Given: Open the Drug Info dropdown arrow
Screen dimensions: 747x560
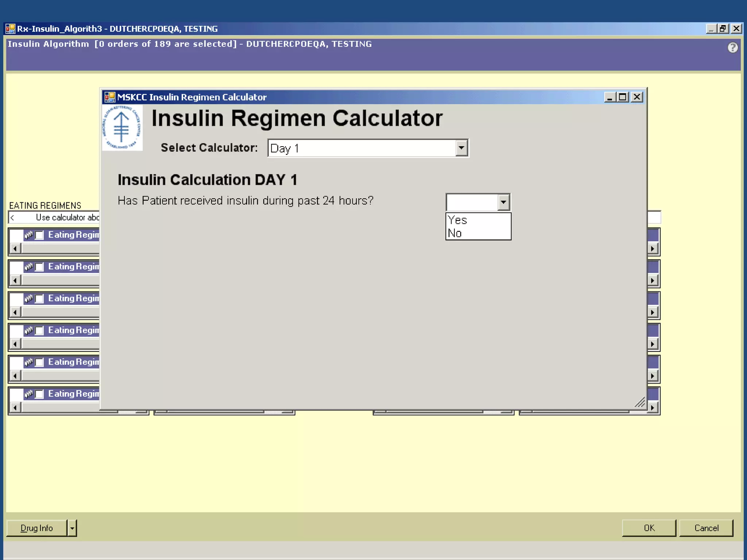Looking at the screenshot, I should click(x=72, y=528).
